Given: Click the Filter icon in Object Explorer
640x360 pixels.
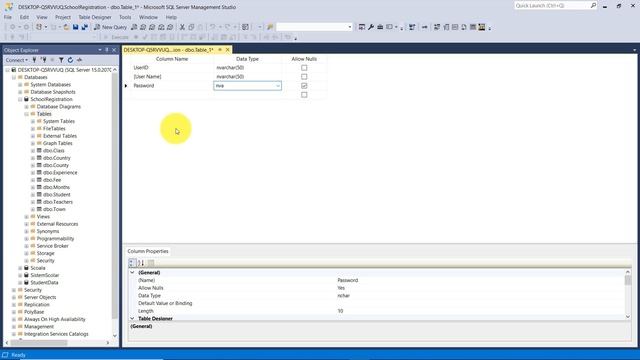Looking at the screenshot, I should [61, 60].
